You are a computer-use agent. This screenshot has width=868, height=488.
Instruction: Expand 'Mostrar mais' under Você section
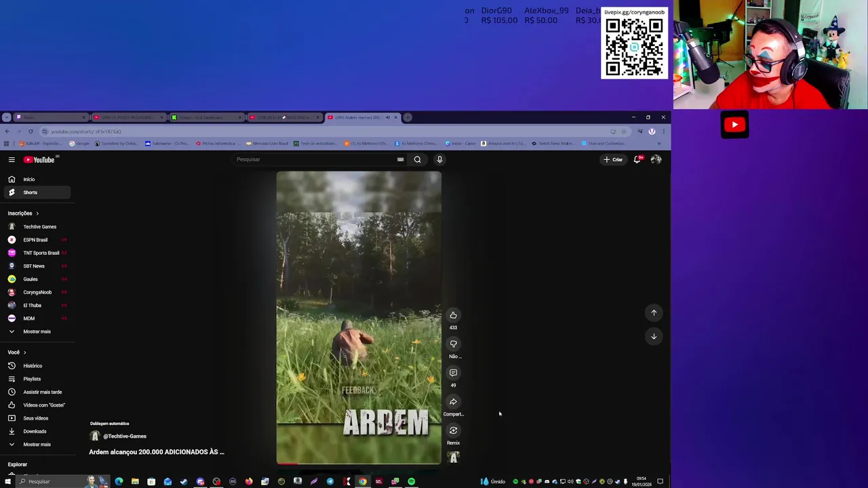(37, 445)
